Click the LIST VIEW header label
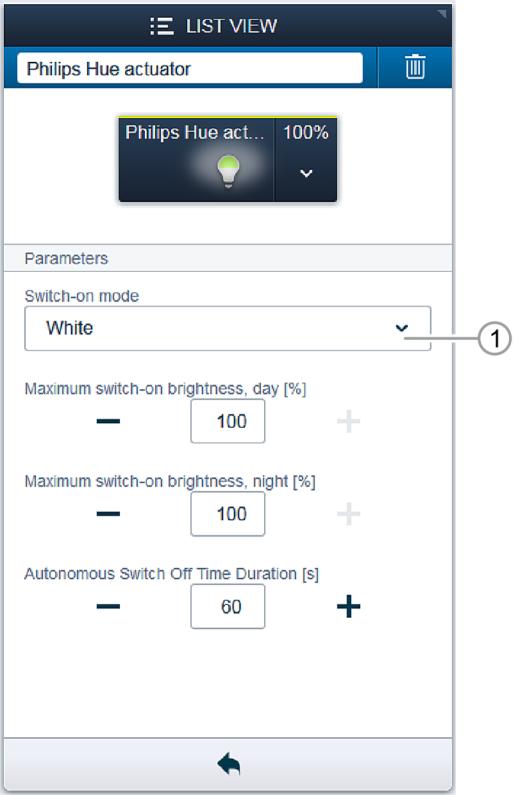Image resolution: width=515 pixels, height=795 pixels. pyautogui.click(x=231, y=26)
